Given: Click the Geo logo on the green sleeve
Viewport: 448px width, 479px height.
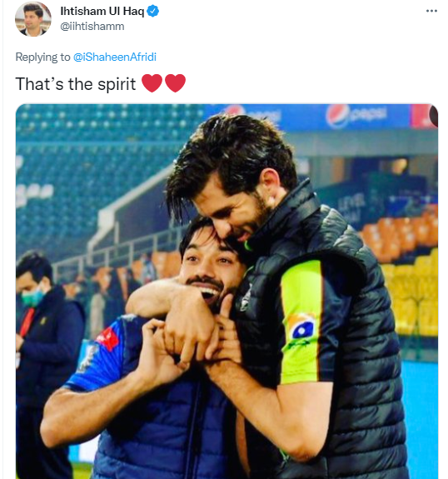Looking at the screenshot, I should coord(301,327).
